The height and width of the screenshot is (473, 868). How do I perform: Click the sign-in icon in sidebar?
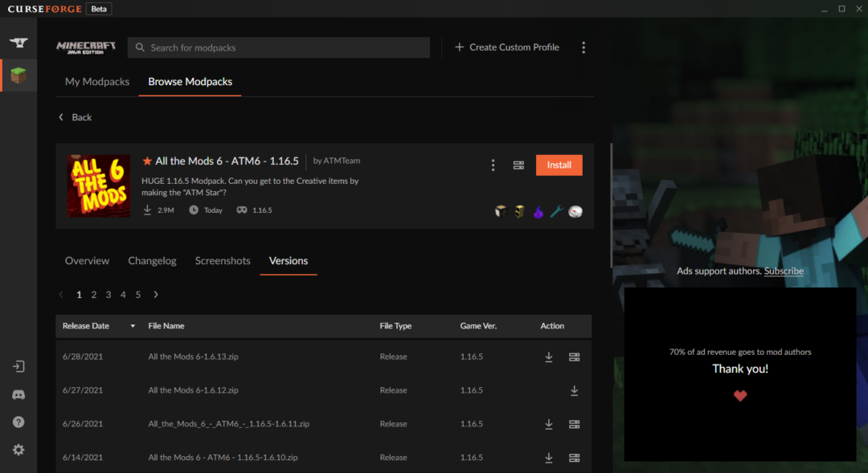[18, 366]
